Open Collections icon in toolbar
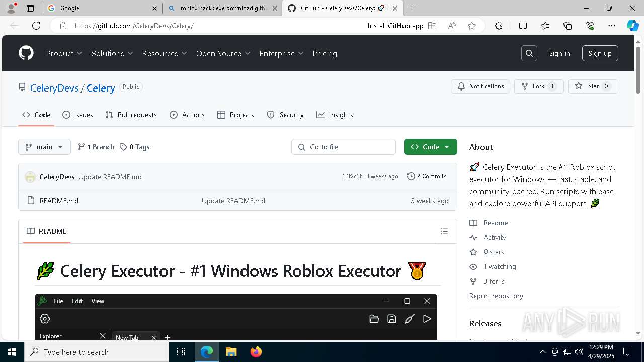This screenshot has width=644, height=362. pyautogui.click(x=568, y=26)
